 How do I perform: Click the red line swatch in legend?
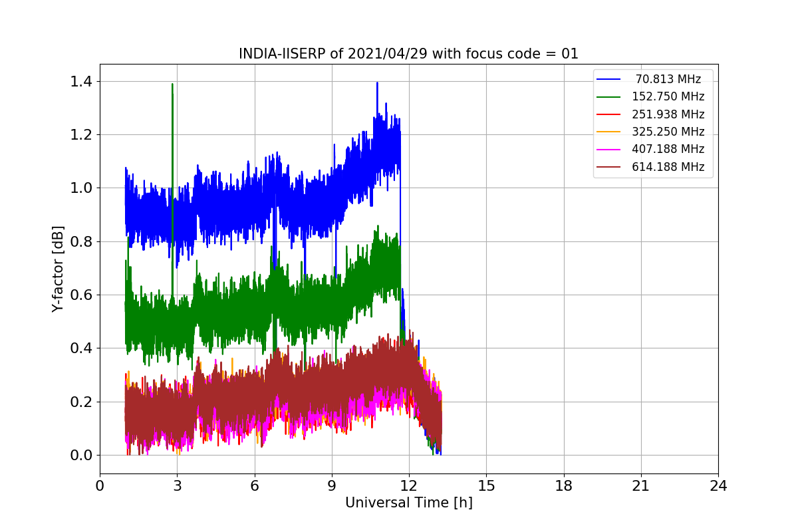click(x=608, y=114)
